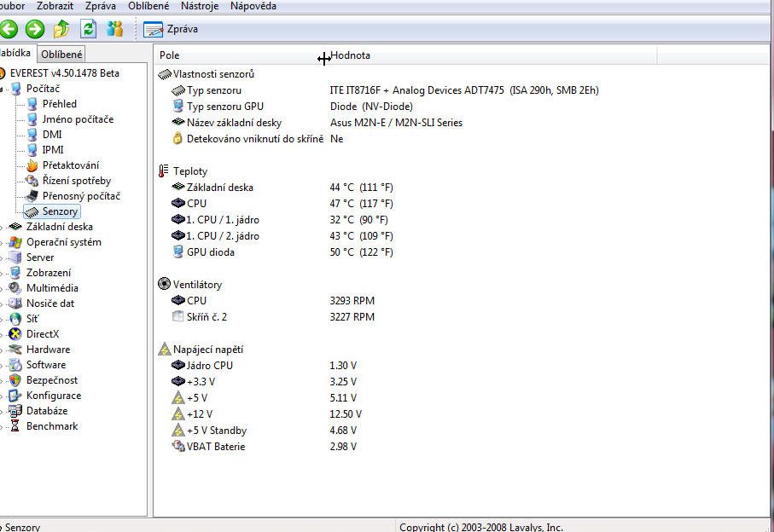Click the Pole column header
This screenshot has width=774, height=532.
click(240, 55)
